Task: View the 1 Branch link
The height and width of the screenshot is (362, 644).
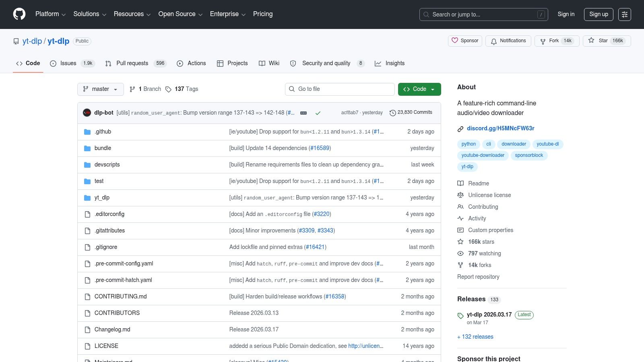Action: point(145,89)
